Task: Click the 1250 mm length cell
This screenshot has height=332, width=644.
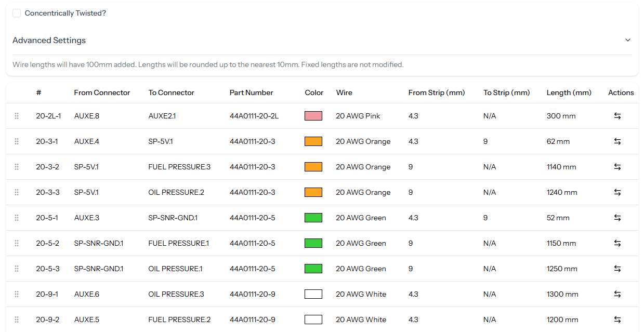Action: (561, 269)
